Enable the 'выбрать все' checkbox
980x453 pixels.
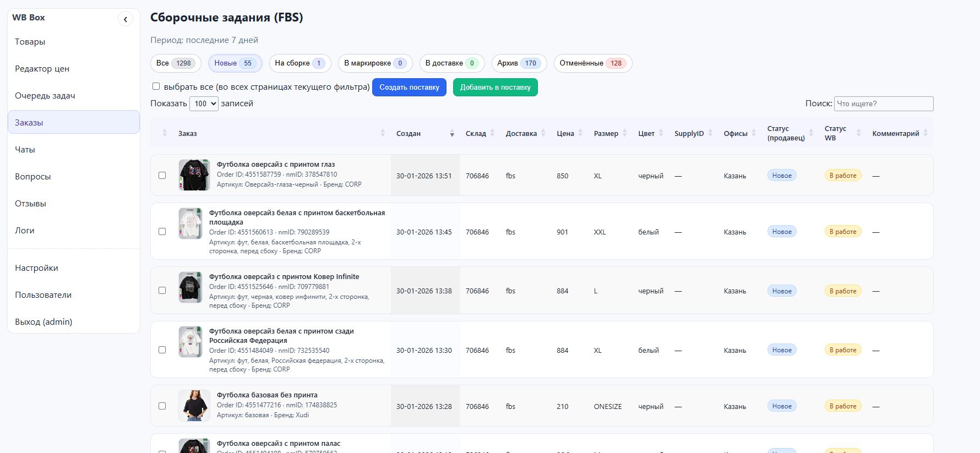156,86
